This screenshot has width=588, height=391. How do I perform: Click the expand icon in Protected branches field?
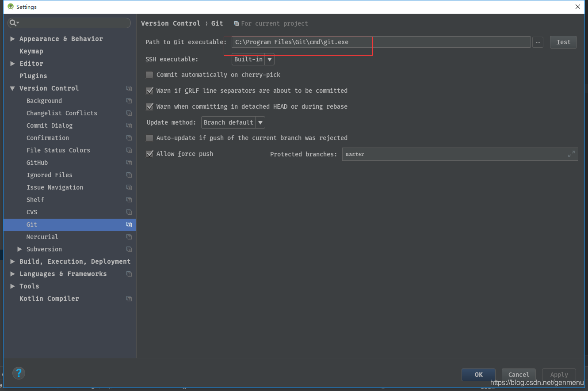click(x=571, y=154)
